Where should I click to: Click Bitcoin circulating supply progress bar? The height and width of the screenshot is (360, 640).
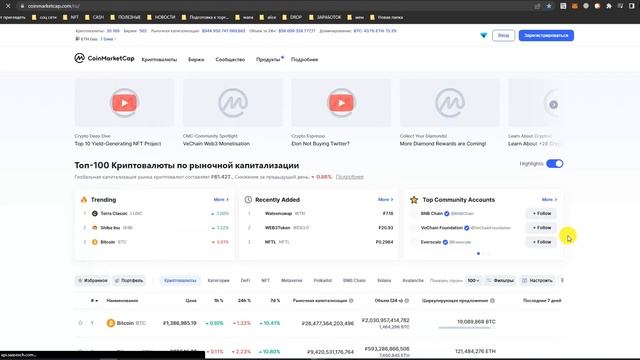(x=467, y=328)
